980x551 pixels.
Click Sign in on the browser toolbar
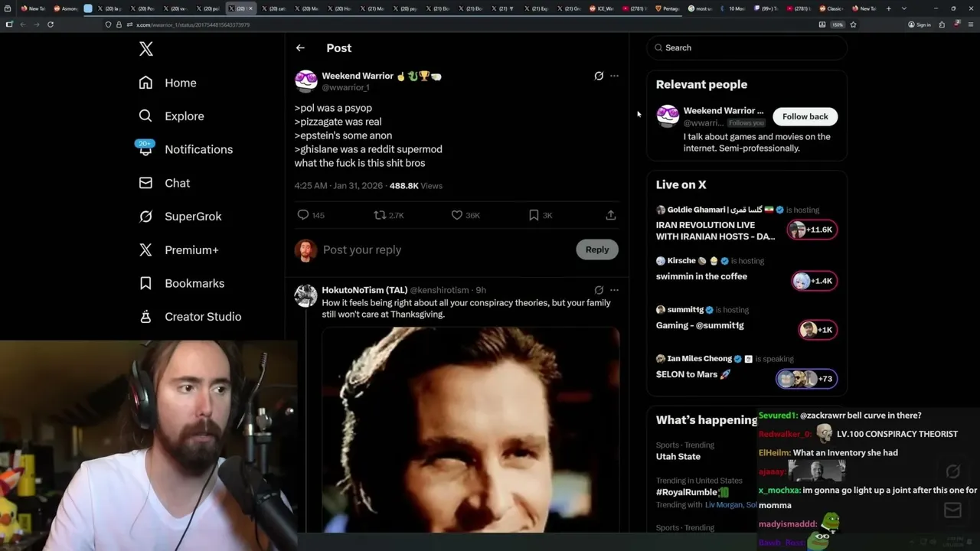(920, 24)
